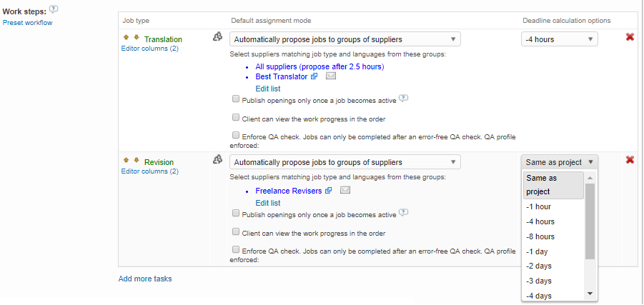644x305 pixels.
Task: Delete the Revision work step
Action: pyautogui.click(x=630, y=160)
